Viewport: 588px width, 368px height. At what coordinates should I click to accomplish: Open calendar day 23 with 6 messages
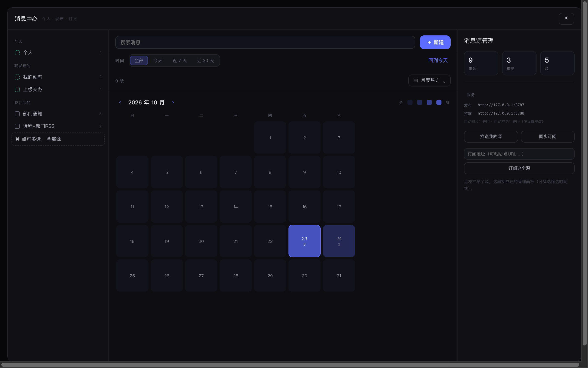(x=304, y=241)
